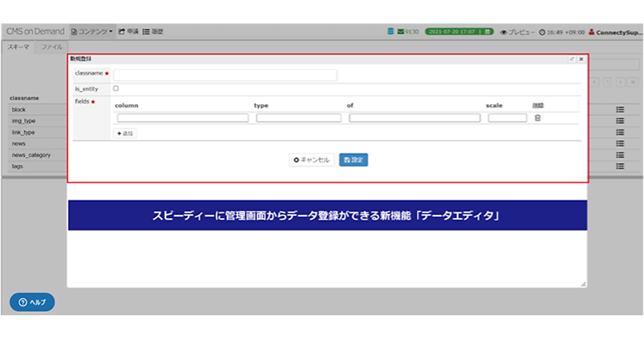
Task: Click the list icon for the tags row
Action: (x=620, y=166)
